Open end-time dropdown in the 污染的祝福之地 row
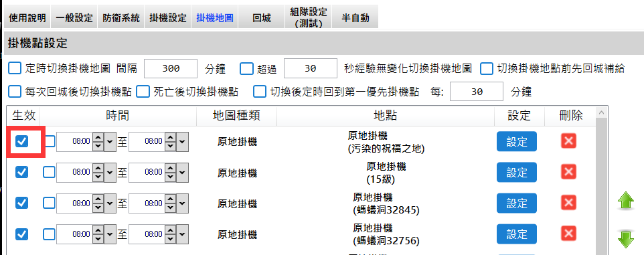The width and height of the screenshot is (644, 255). click(x=183, y=142)
